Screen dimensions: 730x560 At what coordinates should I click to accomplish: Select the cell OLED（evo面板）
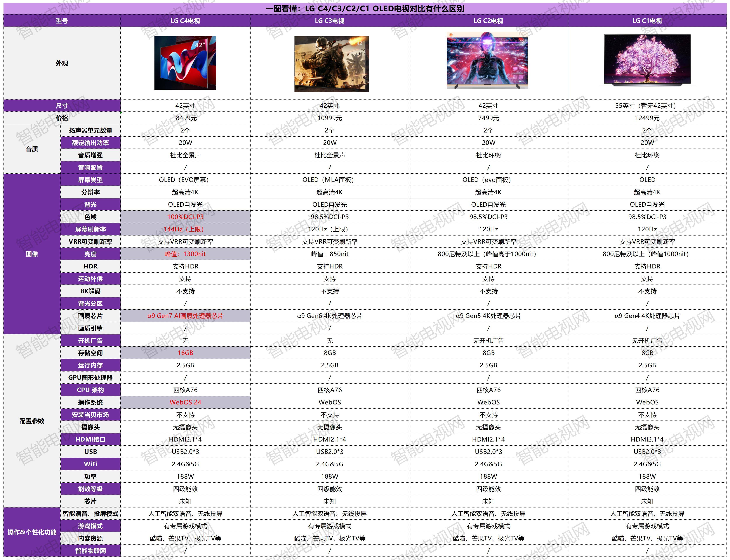(489, 180)
